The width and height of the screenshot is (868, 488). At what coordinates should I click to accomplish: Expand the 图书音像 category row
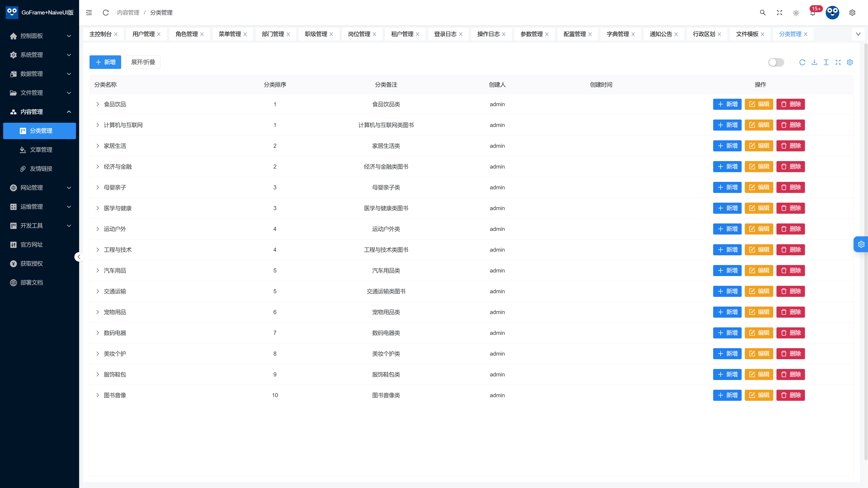pos(98,395)
